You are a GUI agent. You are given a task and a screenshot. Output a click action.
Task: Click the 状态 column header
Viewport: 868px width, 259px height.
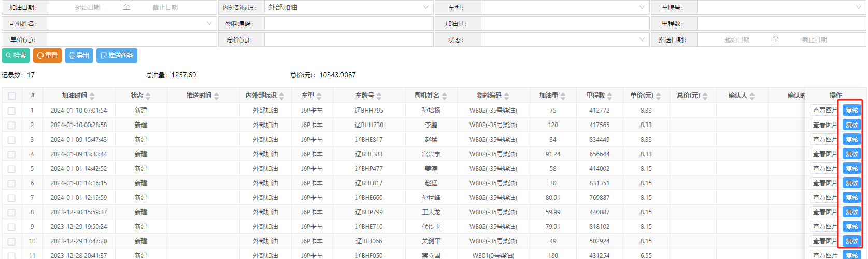(x=137, y=96)
